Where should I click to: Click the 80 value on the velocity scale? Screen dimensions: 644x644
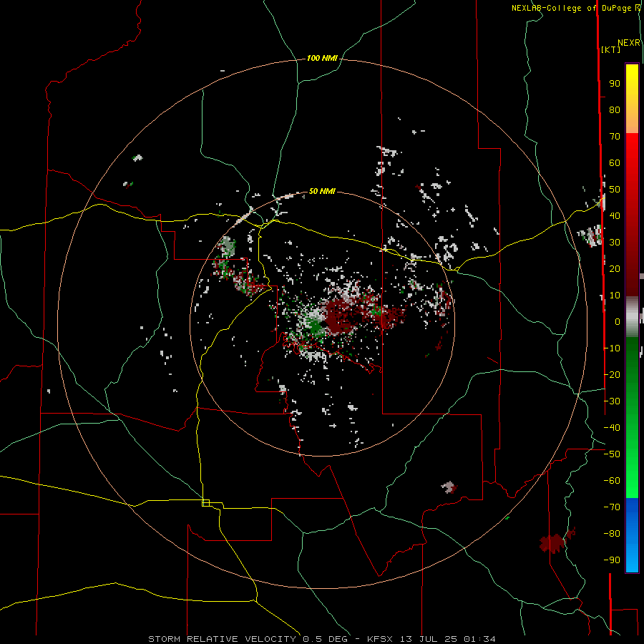click(x=615, y=110)
